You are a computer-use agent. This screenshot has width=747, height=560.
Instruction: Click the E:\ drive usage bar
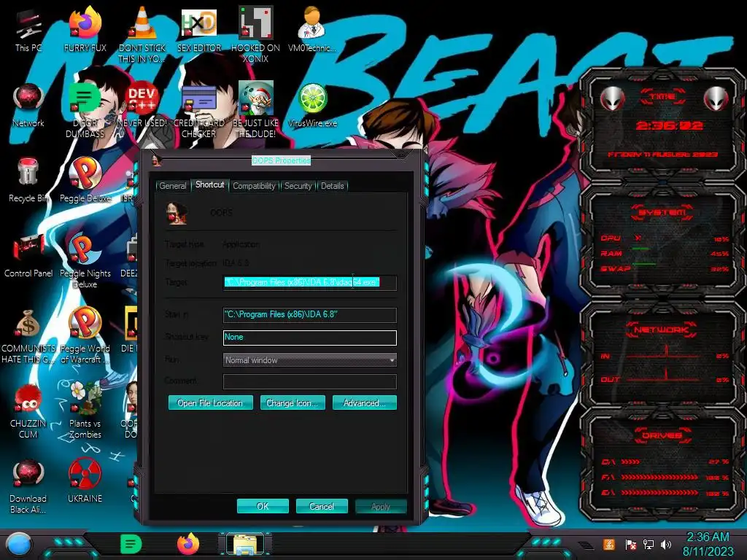tap(659, 493)
